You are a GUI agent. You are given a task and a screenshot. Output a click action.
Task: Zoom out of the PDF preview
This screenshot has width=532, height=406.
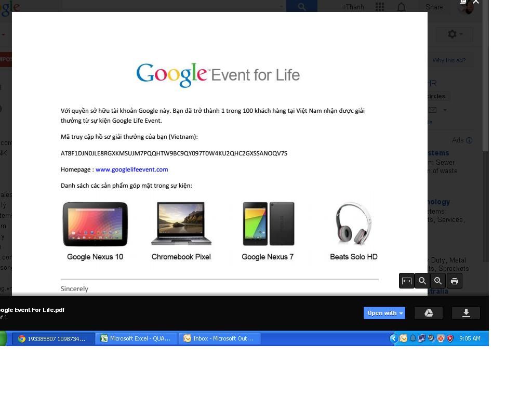pyautogui.click(x=422, y=281)
